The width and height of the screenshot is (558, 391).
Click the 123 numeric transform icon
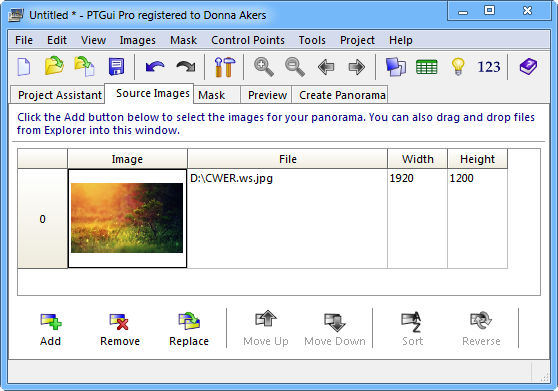(489, 67)
